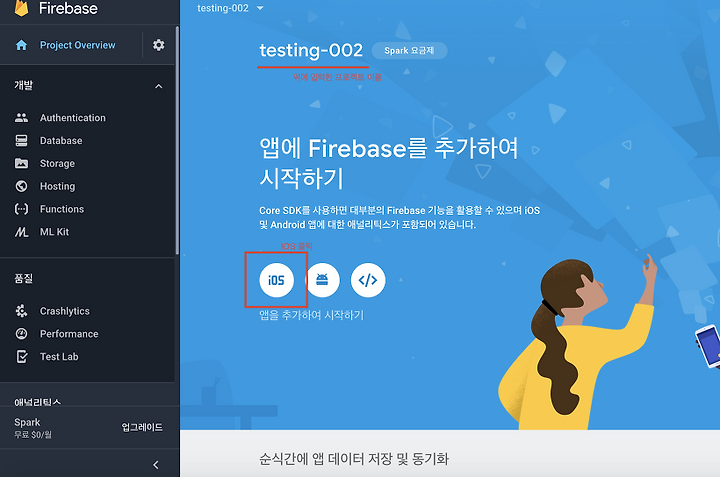This screenshot has height=477, width=720.
Task: Add a web app via code icon
Action: (x=368, y=280)
